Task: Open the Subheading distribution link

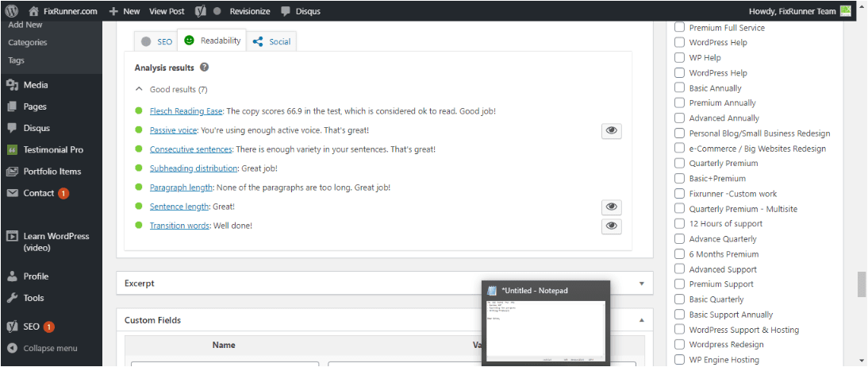Action: point(194,168)
